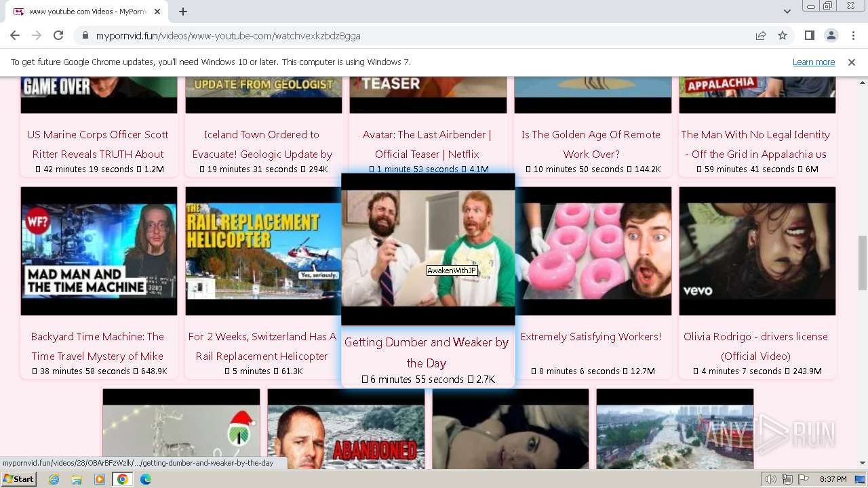Click the browser forward arrow
The width and height of the screenshot is (868, 488).
[37, 35]
